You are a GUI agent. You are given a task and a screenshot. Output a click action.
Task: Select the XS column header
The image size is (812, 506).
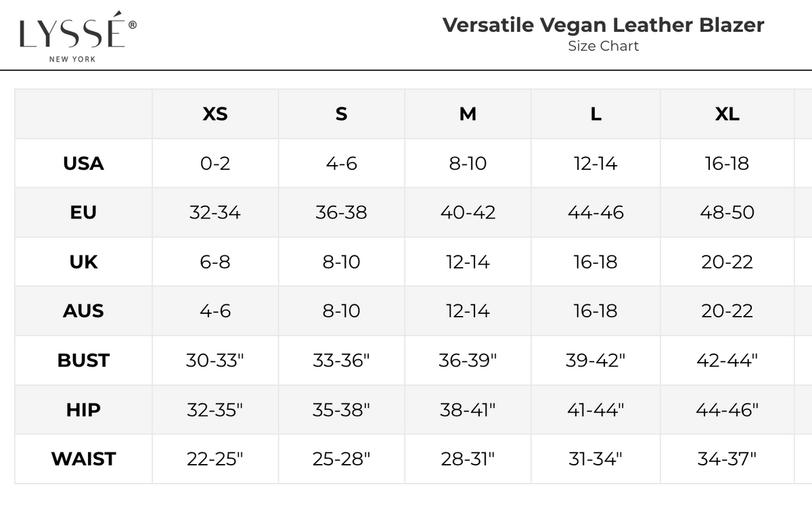(215, 114)
